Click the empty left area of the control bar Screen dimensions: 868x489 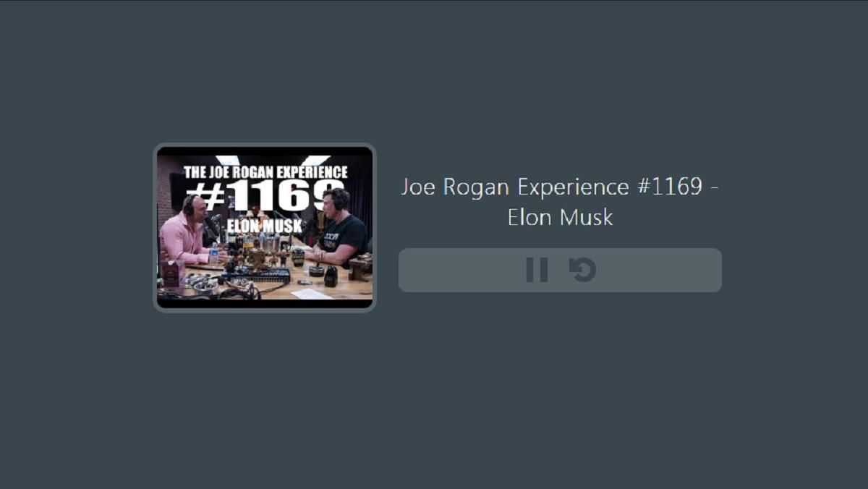[x=460, y=271]
